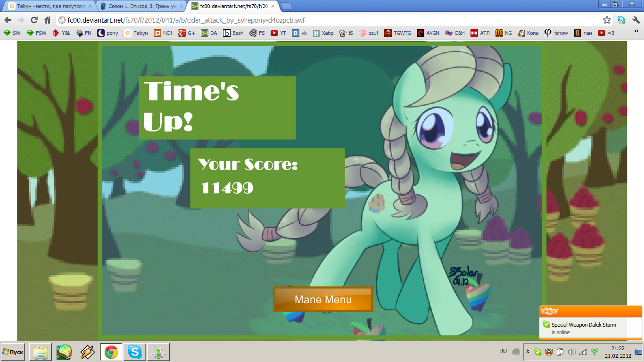Screen dimensions: 644x362
Task: Click the RU language indicator
Action: pos(503,351)
